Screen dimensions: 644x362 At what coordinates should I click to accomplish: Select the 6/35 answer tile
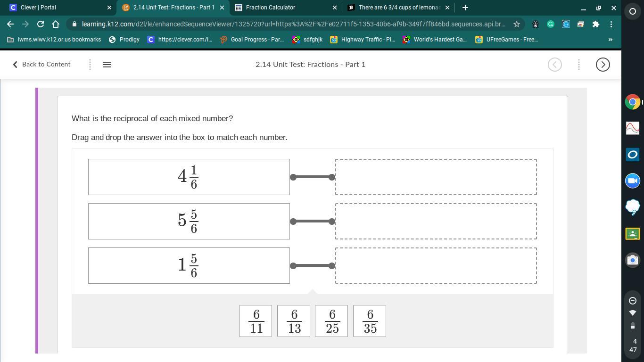tap(370, 321)
